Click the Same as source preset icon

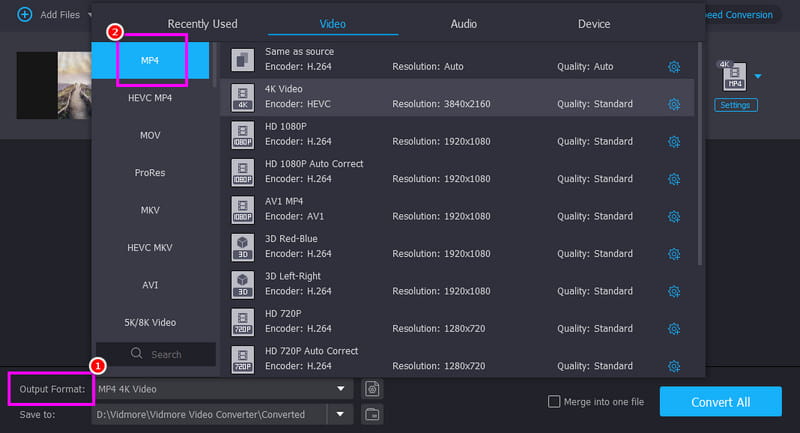click(x=242, y=60)
